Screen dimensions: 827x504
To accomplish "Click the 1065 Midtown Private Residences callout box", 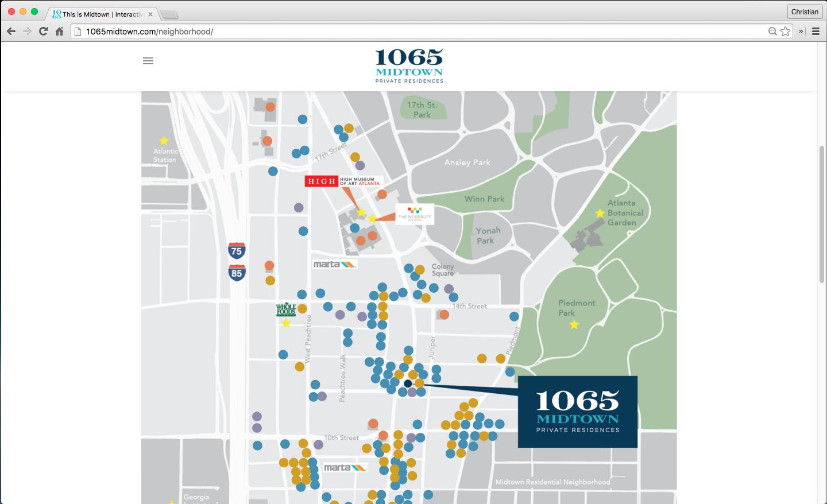I will pyautogui.click(x=578, y=412).
